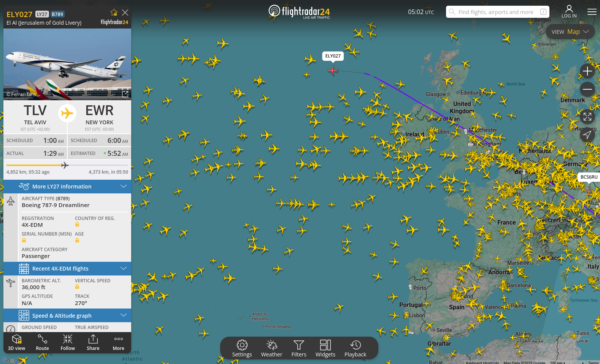Open the Filters menu
The height and width of the screenshot is (364, 600).
299,348
